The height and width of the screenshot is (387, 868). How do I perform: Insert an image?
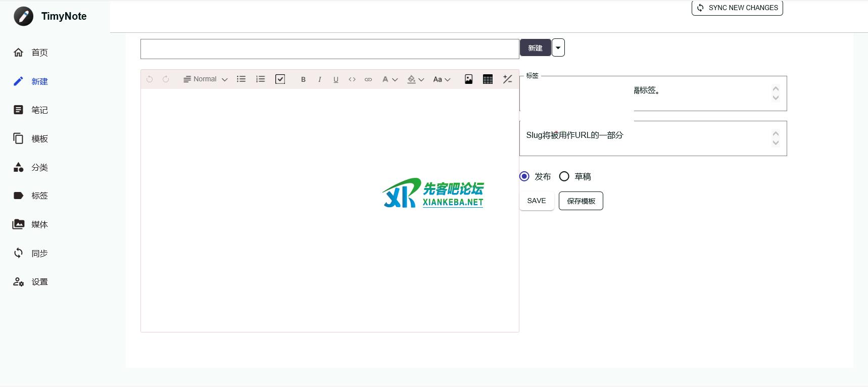(x=468, y=79)
